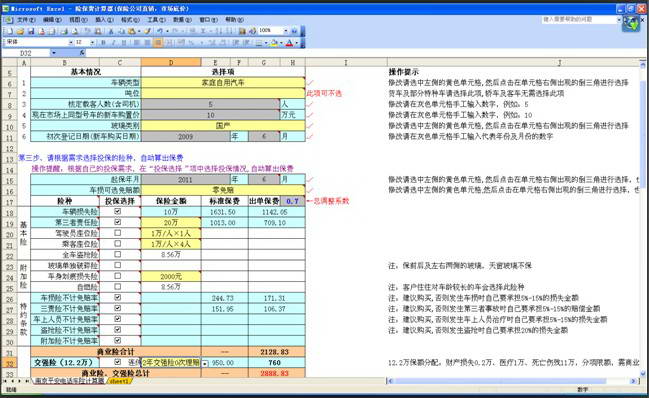Click the increase indent icon
649x398 pixels.
[247, 42]
